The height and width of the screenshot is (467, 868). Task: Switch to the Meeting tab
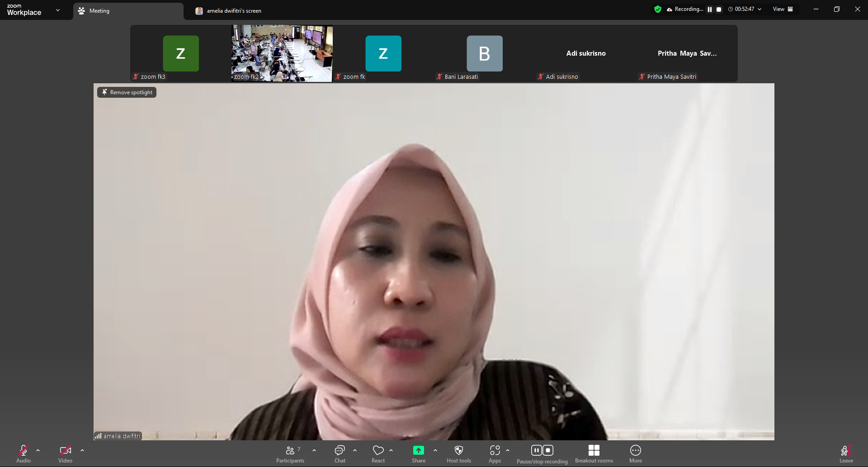(x=128, y=11)
